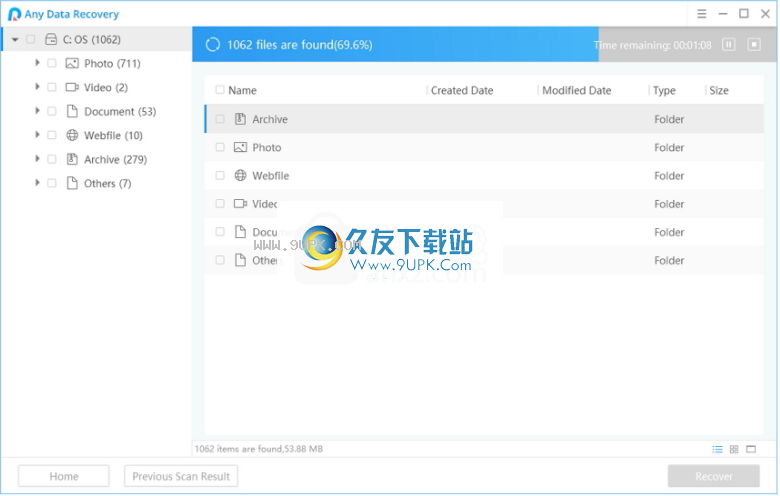Toggle the select-all checkbox beside Name
Viewport: 780px width, 496px height.
click(x=220, y=90)
